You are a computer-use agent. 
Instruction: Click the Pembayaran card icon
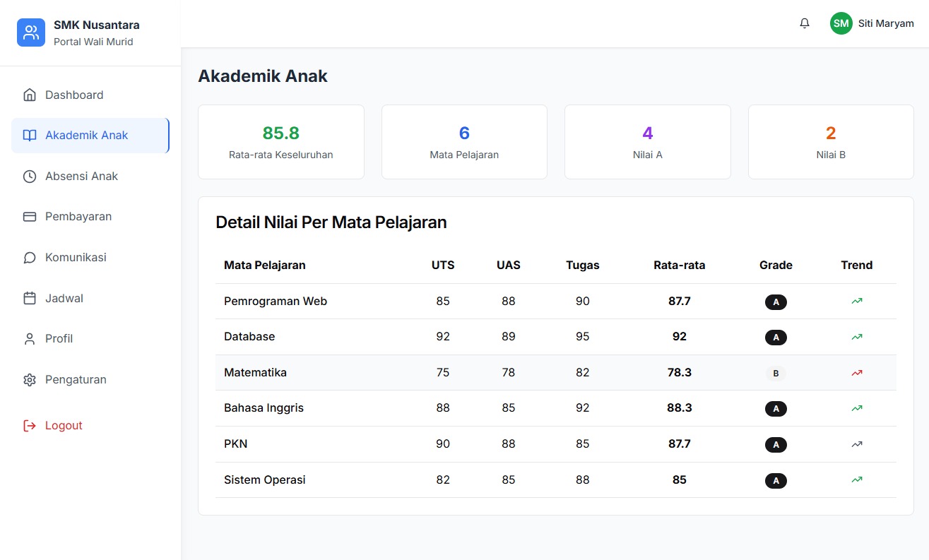(x=30, y=217)
